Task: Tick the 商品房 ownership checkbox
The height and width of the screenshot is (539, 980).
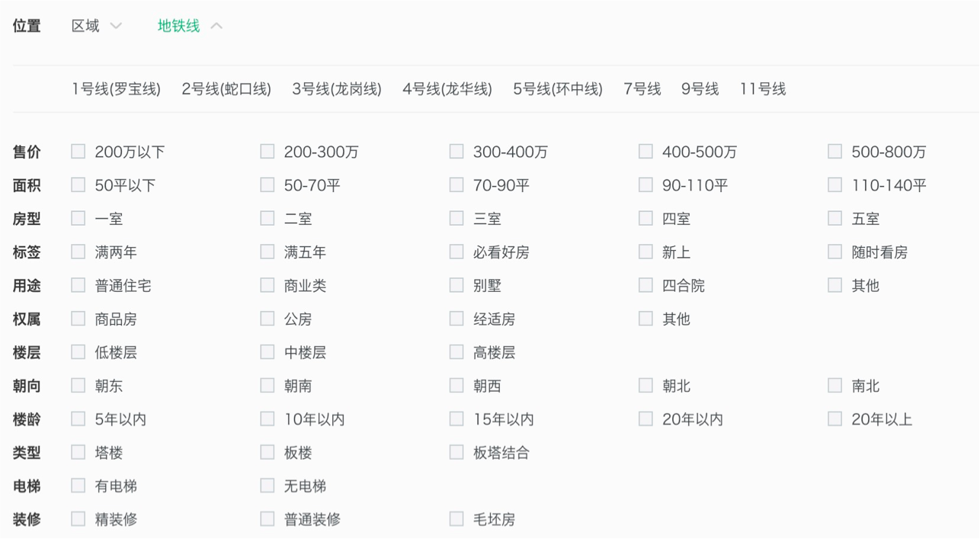Action: pyautogui.click(x=78, y=319)
